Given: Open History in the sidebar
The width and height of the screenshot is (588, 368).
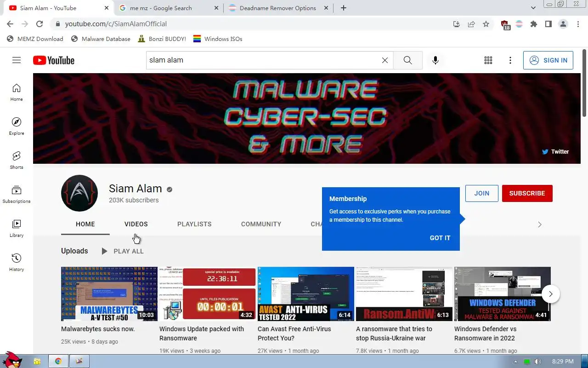Looking at the screenshot, I should 17,263.
